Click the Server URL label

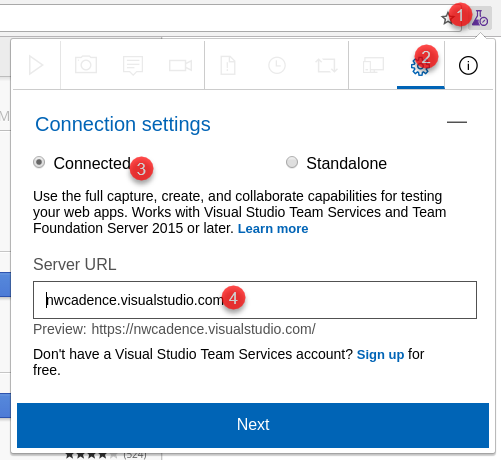[x=75, y=264]
